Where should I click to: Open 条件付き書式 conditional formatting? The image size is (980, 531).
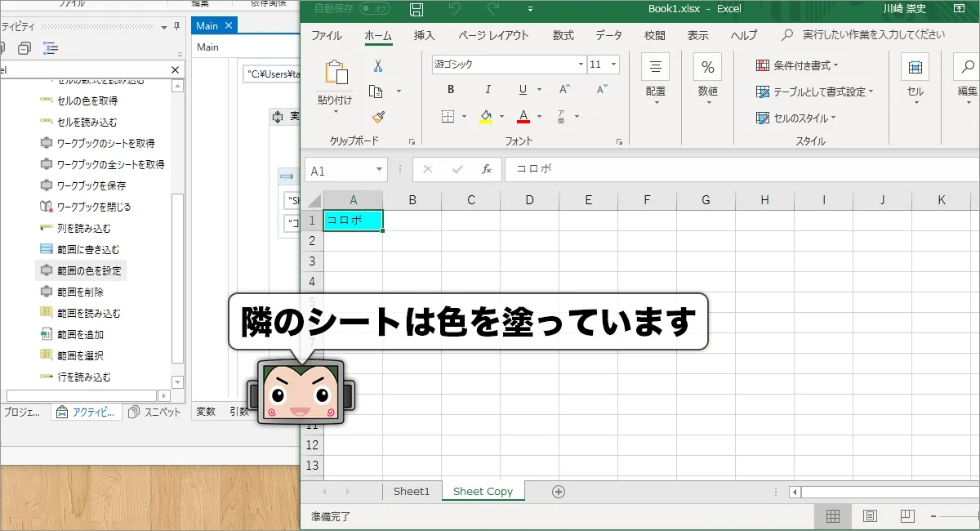[x=797, y=65]
